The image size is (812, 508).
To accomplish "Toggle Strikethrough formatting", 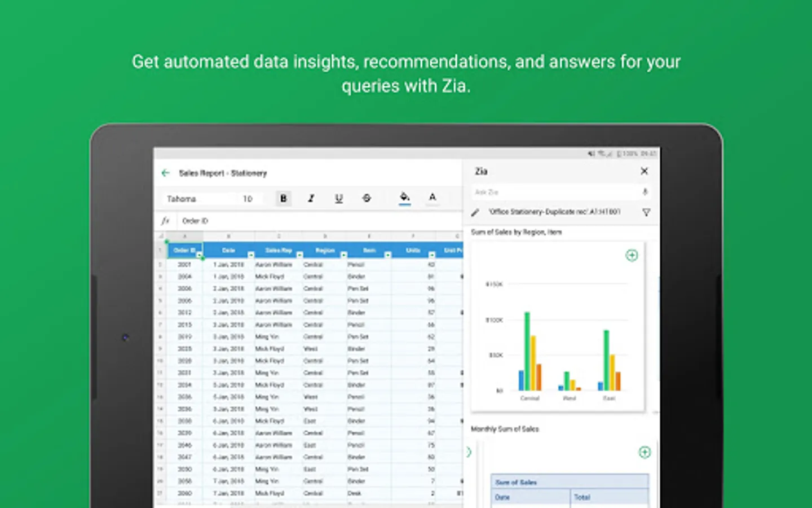I will 367,198.
